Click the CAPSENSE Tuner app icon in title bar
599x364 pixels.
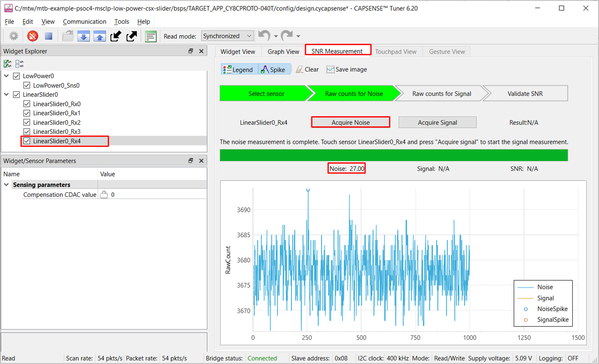[x=8, y=8]
